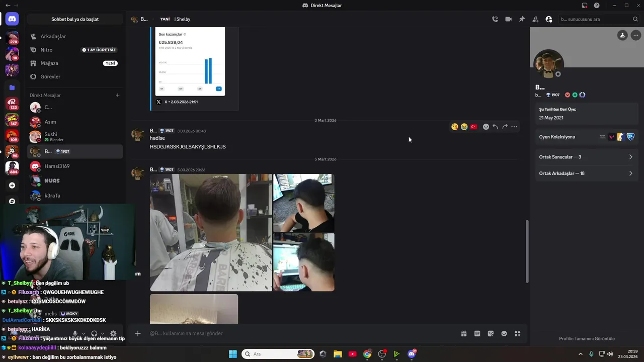Open headphone output options dropdown arrow

[103, 334]
